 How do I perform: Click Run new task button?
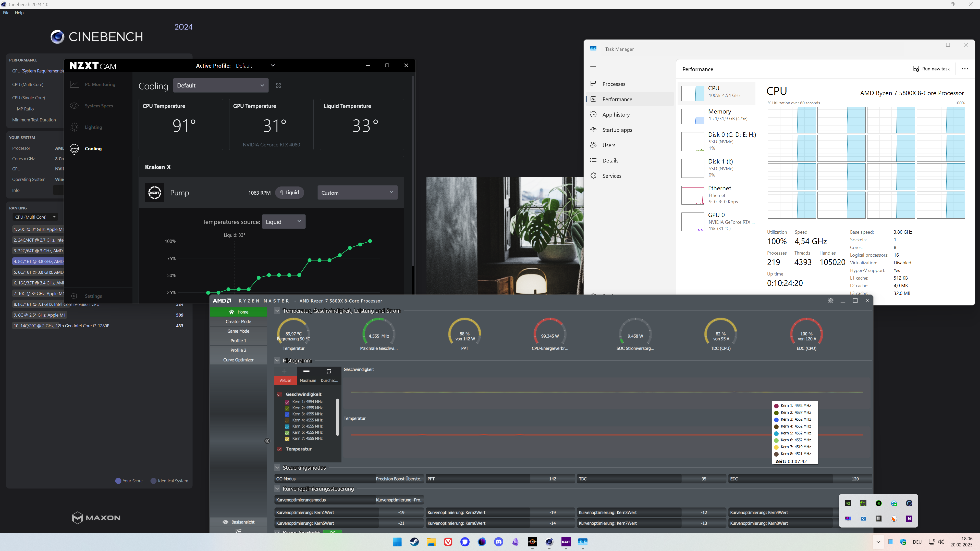[x=932, y=69]
